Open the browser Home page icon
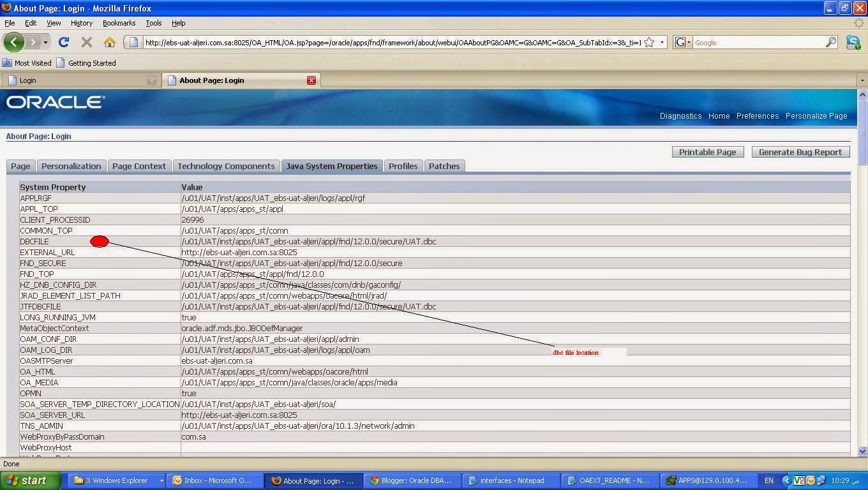Image resolution: width=868 pixels, height=490 pixels. pos(109,42)
